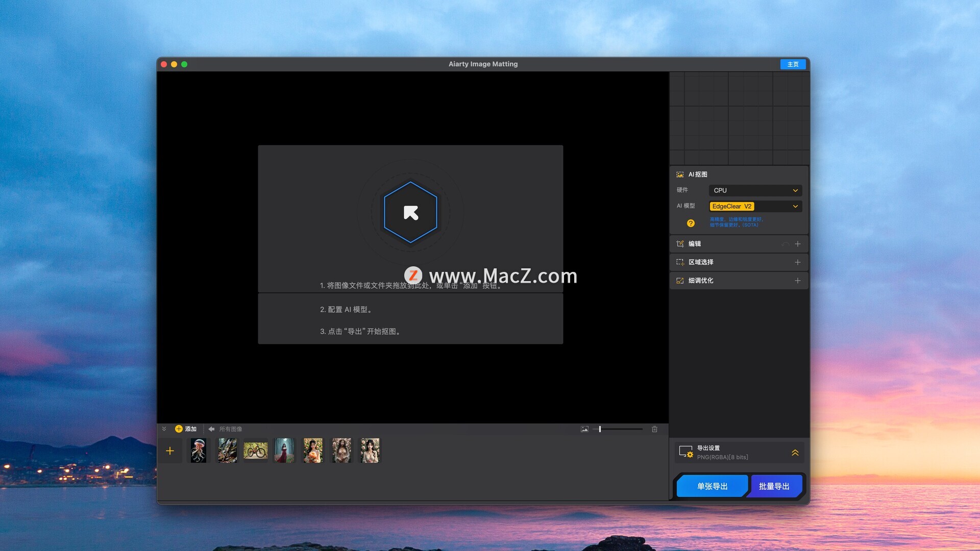
Task: Expand the 细调优化 section with plus
Action: pos(798,281)
